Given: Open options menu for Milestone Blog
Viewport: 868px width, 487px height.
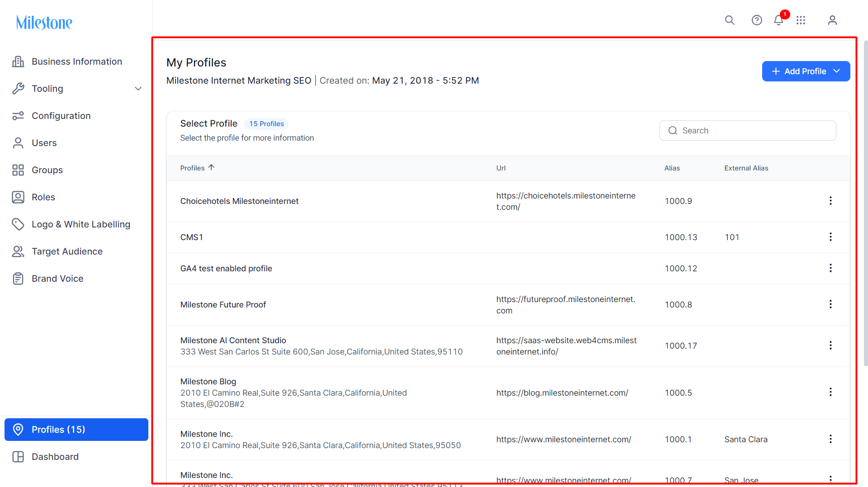Looking at the screenshot, I should click(830, 392).
